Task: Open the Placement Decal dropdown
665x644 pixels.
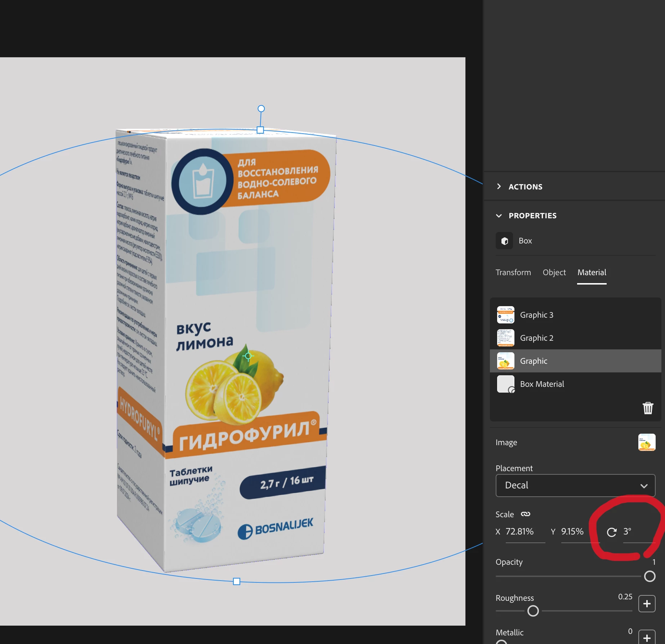Action: click(x=575, y=485)
